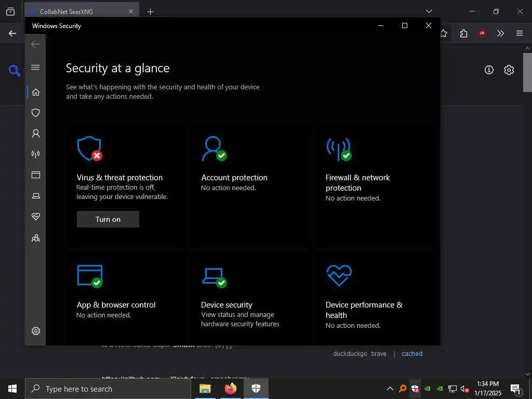Open Virus & threat protection heading link
The height and width of the screenshot is (399, 532).
click(x=119, y=178)
